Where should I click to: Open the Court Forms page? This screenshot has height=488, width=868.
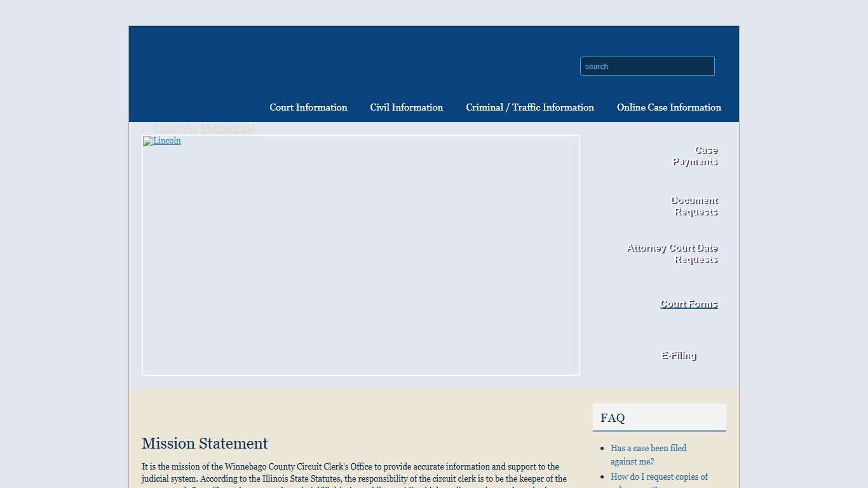[x=688, y=304]
